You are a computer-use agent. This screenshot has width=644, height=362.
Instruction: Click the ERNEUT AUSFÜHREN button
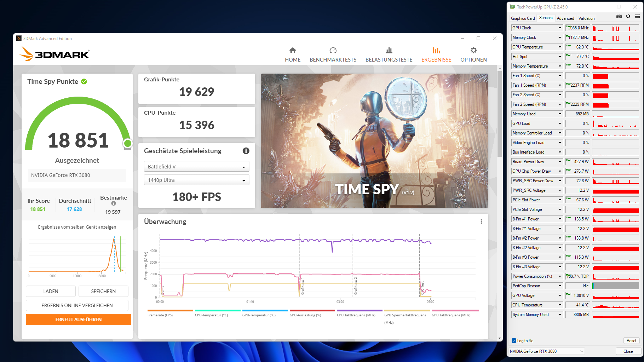79,320
